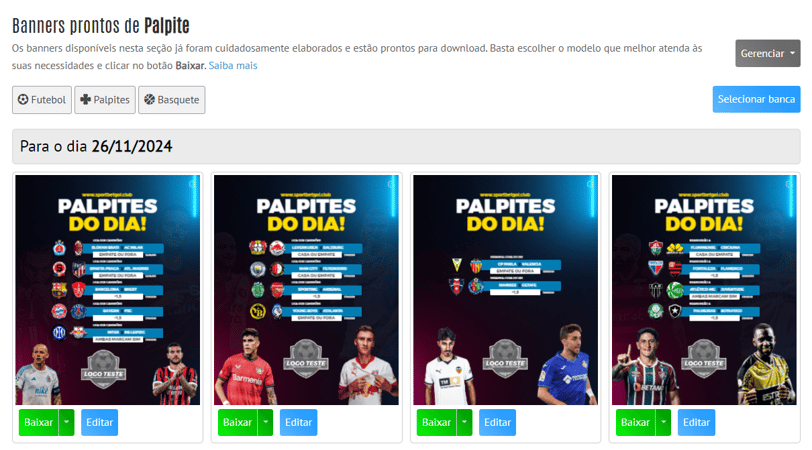812x450 pixels.
Task: Download the first banner with Baixar
Action: click(39, 422)
